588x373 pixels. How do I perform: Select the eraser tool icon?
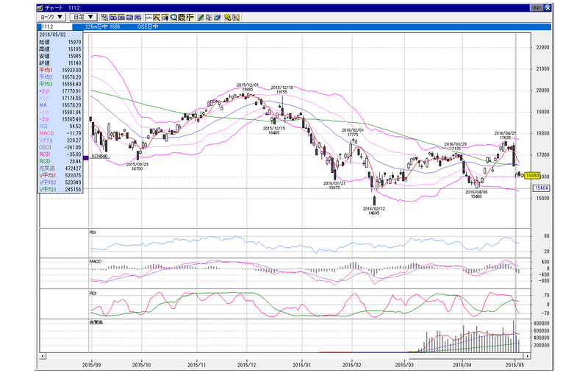(218, 17)
